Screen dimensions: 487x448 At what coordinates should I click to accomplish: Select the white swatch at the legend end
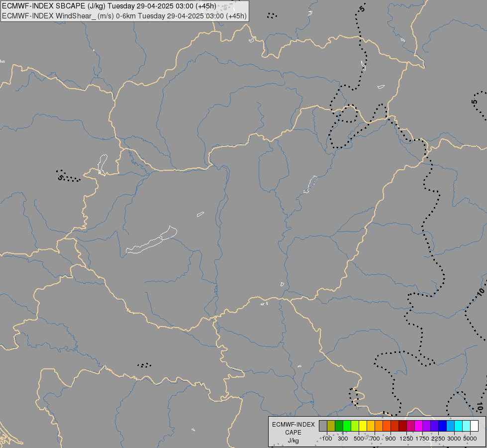coord(474,426)
